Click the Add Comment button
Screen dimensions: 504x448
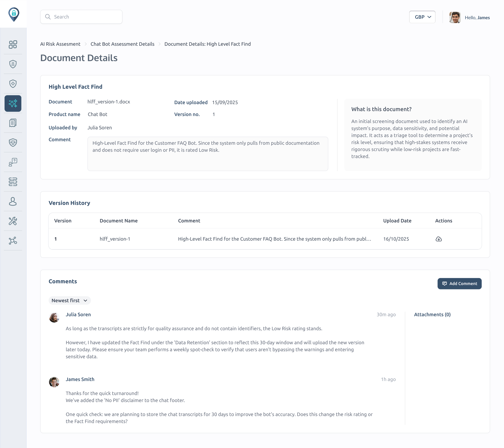click(459, 284)
